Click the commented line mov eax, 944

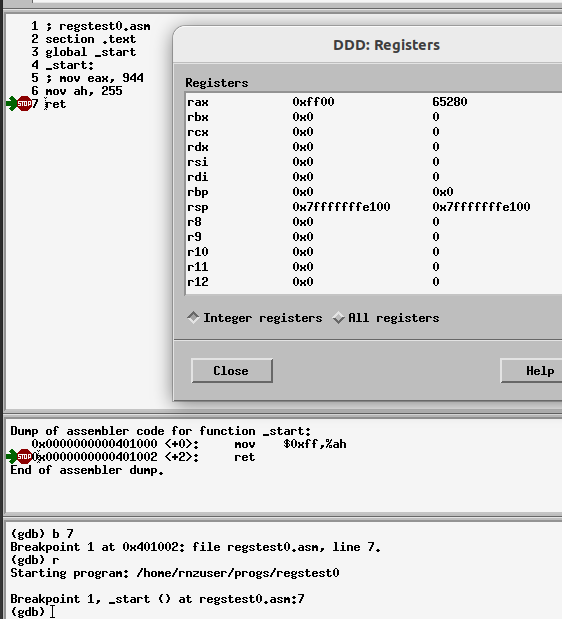[94, 78]
